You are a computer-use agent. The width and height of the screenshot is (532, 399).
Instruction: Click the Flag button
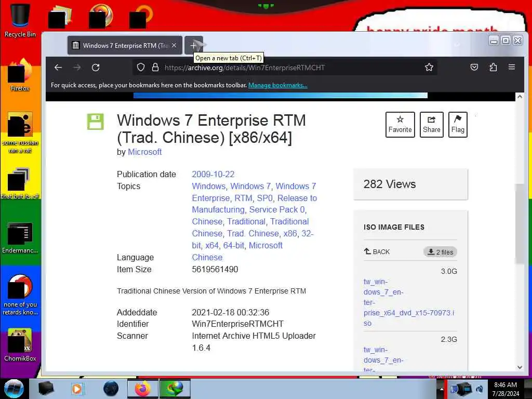[458, 125]
